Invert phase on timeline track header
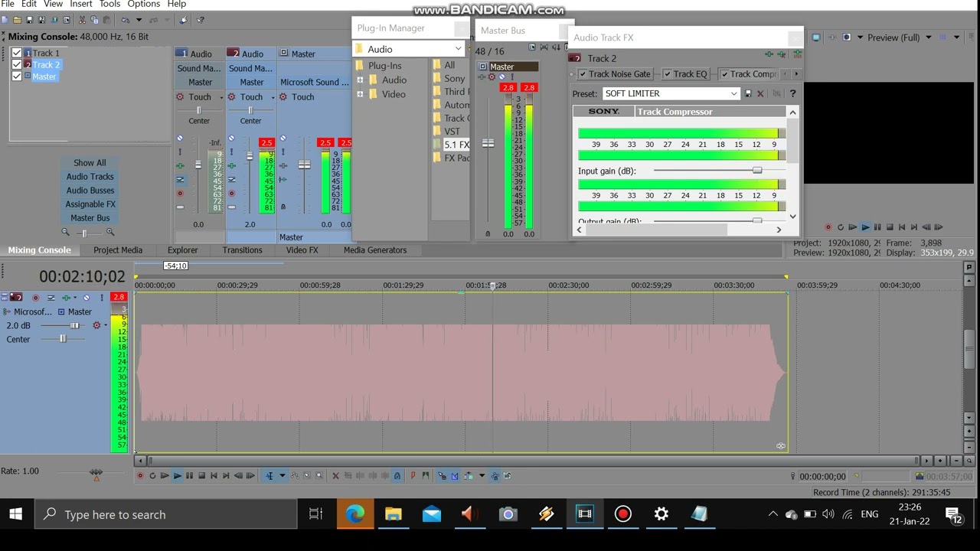The height and width of the screenshot is (551, 980). pyautogui.click(x=51, y=298)
